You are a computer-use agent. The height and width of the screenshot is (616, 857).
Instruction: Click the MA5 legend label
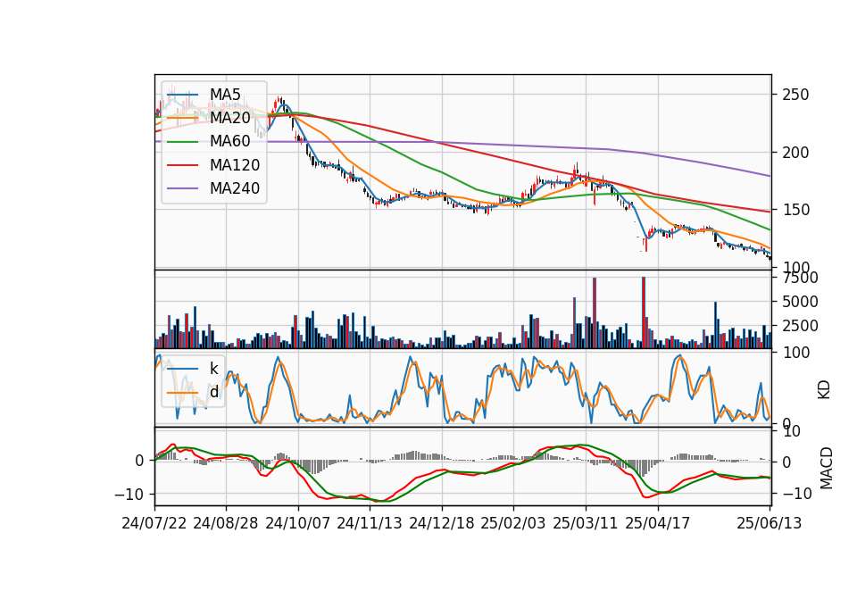click(225, 95)
